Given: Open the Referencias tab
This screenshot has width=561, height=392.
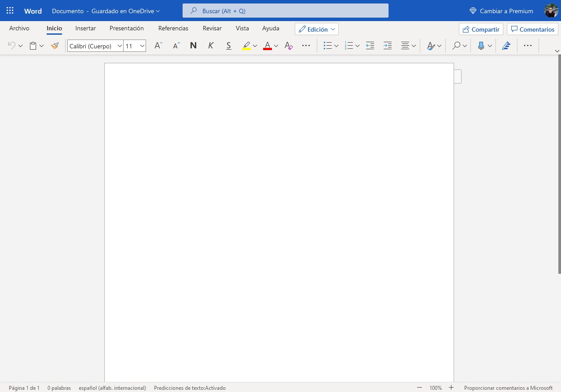Looking at the screenshot, I should pos(173,28).
